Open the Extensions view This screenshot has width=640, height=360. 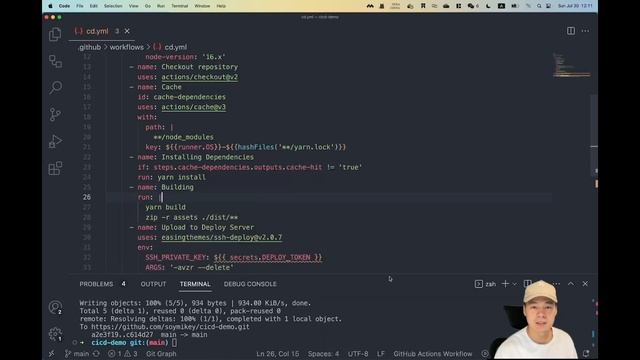pos(55,168)
